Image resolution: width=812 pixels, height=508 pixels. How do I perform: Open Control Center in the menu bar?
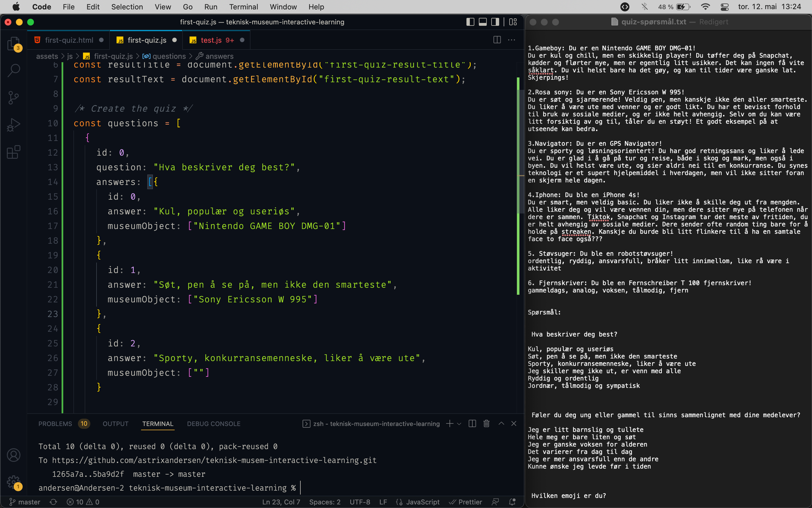click(725, 7)
